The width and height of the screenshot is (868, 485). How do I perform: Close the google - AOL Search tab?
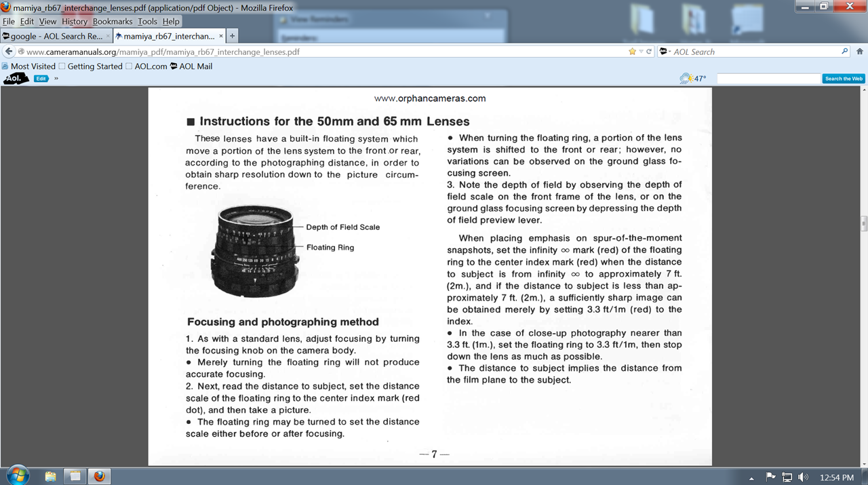[x=108, y=36]
